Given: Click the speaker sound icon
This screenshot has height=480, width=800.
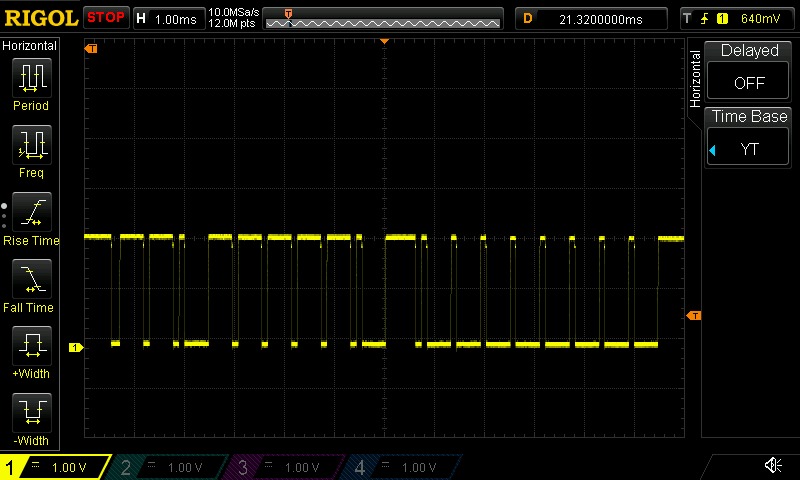Looking at the screenshot, I should point(772,466).
